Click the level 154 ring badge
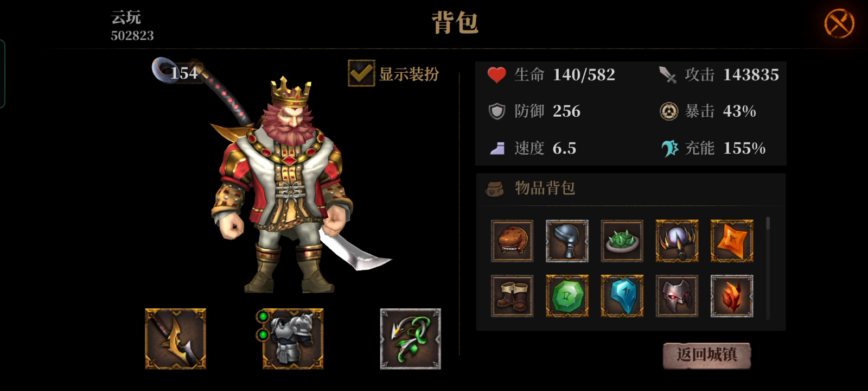Image resolution: width=868 pixels, height=391 pixels. pyautogui.click(x=177, y=71)
